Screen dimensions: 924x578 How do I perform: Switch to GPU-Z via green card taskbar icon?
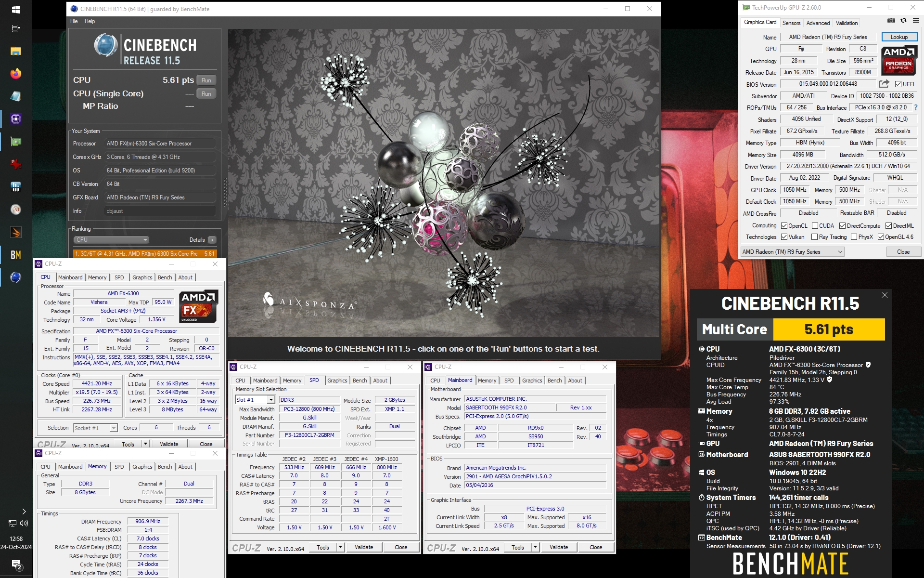point(16,141)
